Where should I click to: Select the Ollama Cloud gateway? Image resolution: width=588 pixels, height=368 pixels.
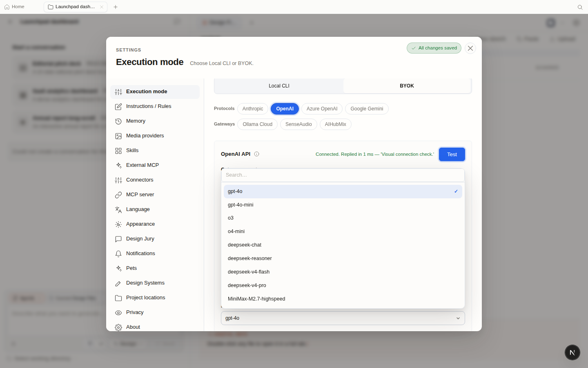[x=257, y=124]
